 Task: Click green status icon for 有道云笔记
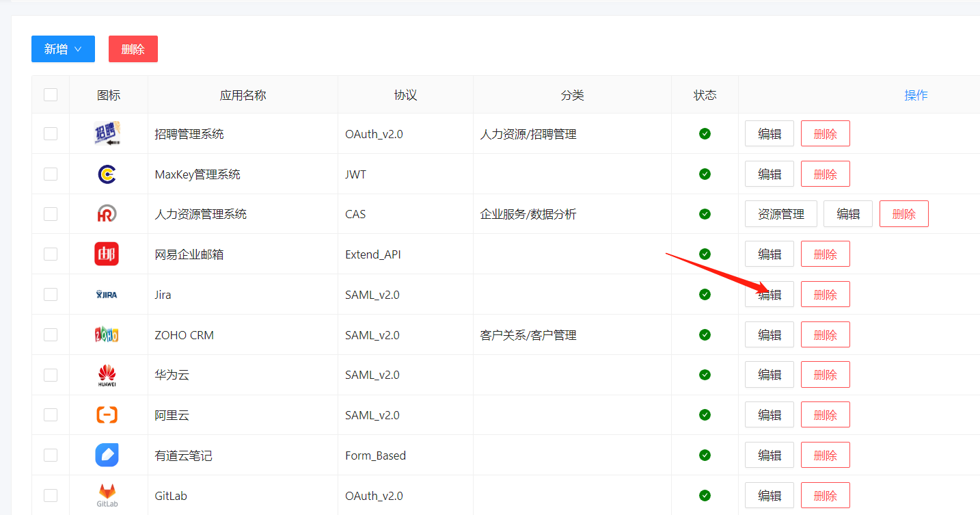705,455
